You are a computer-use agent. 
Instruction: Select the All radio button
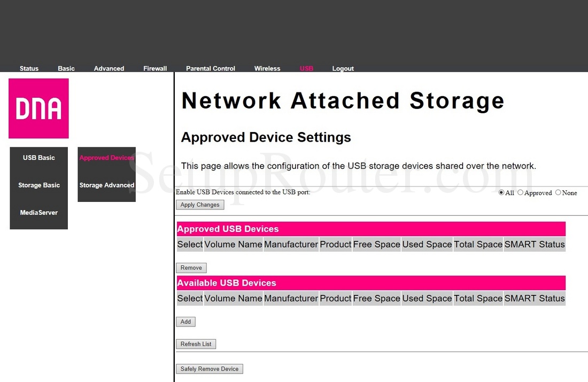coord(501,192)
